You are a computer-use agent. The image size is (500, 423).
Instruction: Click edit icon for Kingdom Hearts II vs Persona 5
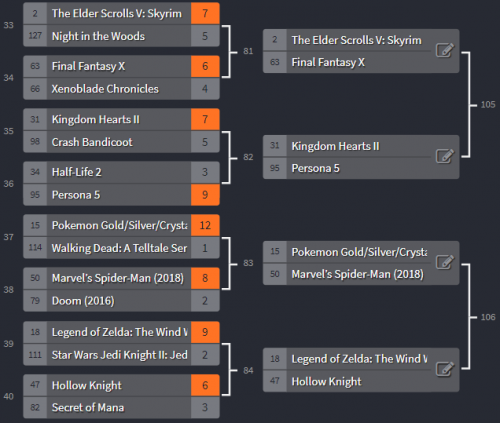pos(445,156)
